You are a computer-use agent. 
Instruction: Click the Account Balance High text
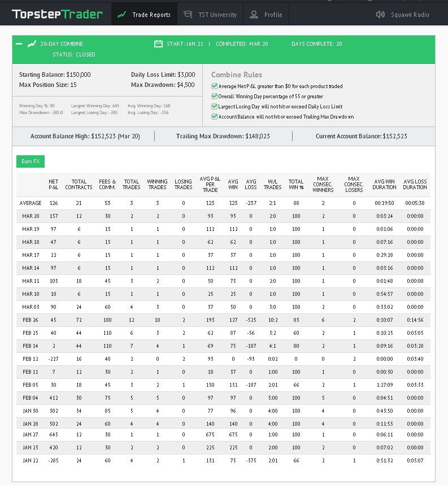85,136
